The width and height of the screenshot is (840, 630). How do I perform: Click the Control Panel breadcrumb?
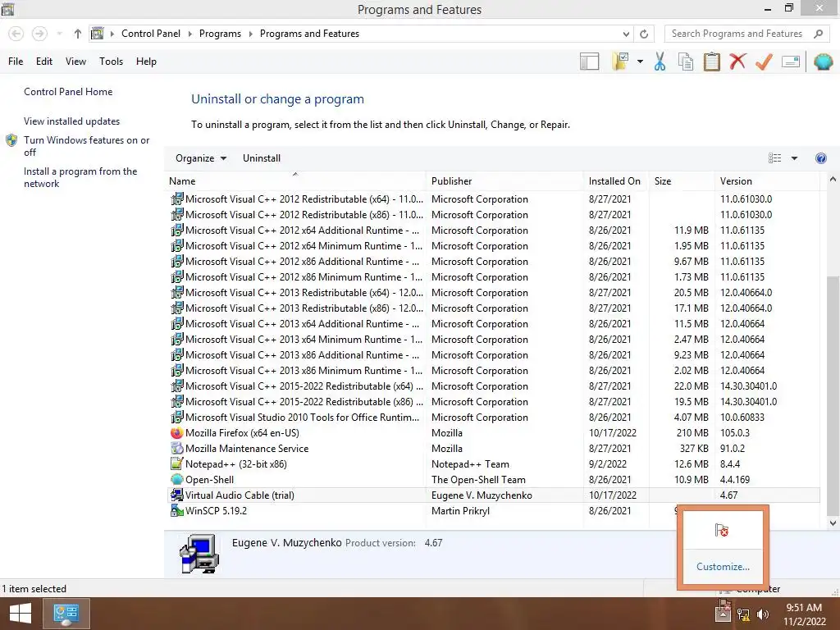pos(151,34)
